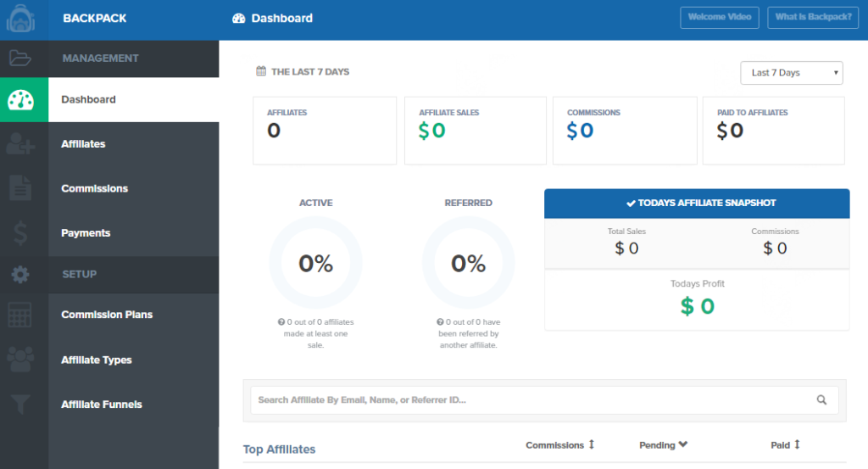The width and height of the screenshot is (868, 469).
Task: Click the Affiliates stat card
Action: click(325, 131)
